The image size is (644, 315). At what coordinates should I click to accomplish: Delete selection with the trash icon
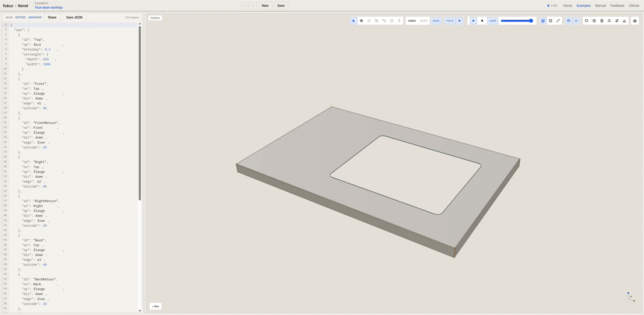pos(399,21)
